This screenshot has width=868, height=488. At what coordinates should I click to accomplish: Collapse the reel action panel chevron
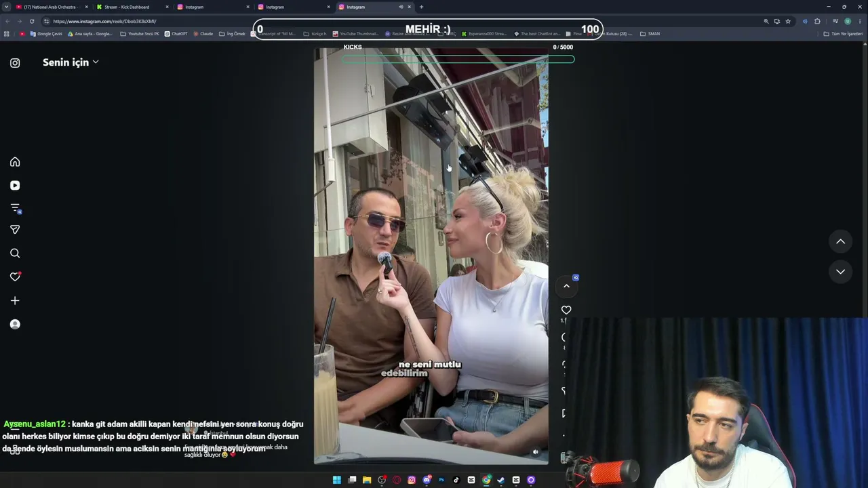pyautogui.click(x=566, y=286)
